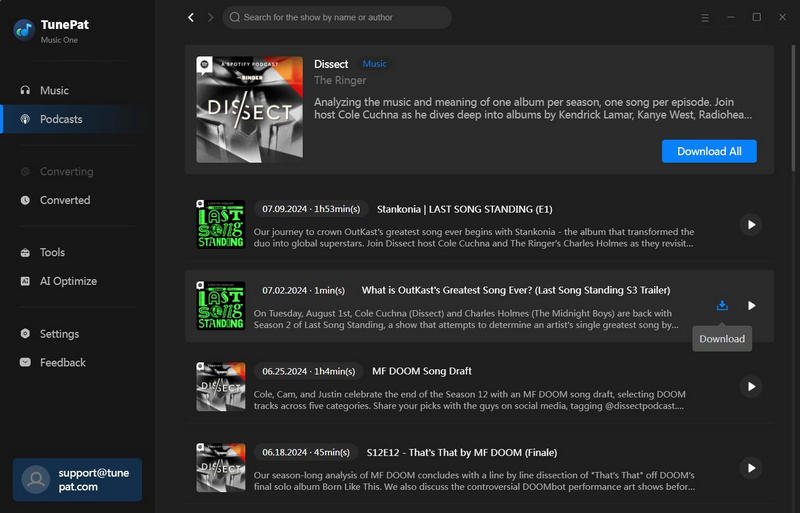
Task: Click the download icon on the Trailer episode
Action: (x=722, y=305)
